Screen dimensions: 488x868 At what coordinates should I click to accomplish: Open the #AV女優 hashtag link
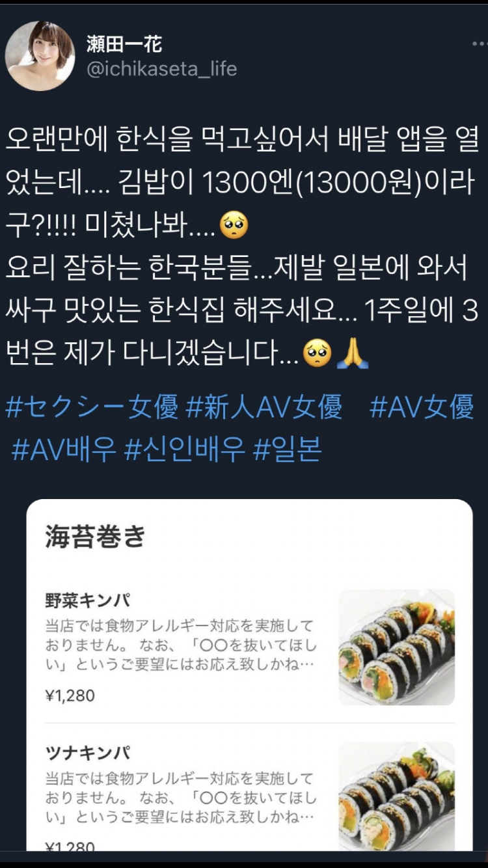point(422,407)
